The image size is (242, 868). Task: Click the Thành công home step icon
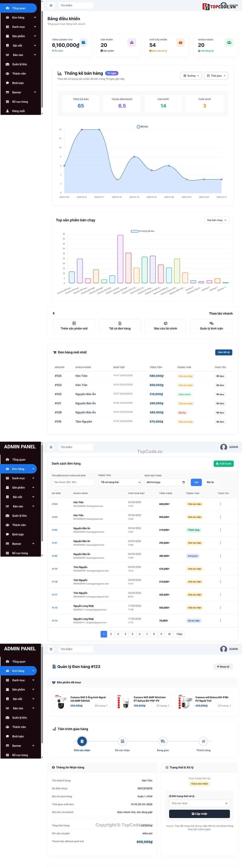203,741
